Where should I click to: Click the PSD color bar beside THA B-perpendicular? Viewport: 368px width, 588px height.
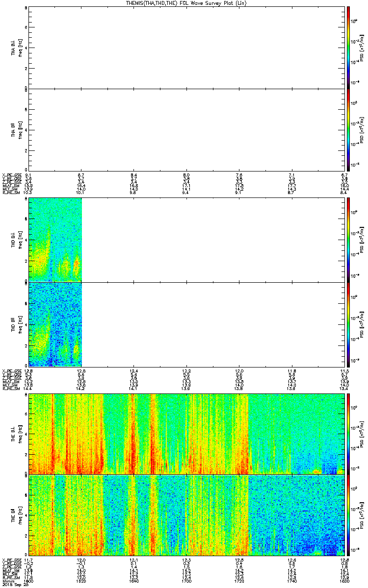[348, 48]
